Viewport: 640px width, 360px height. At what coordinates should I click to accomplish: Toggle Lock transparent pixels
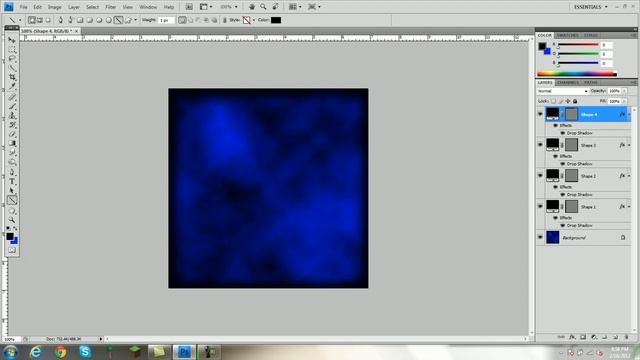coord(553,101)
